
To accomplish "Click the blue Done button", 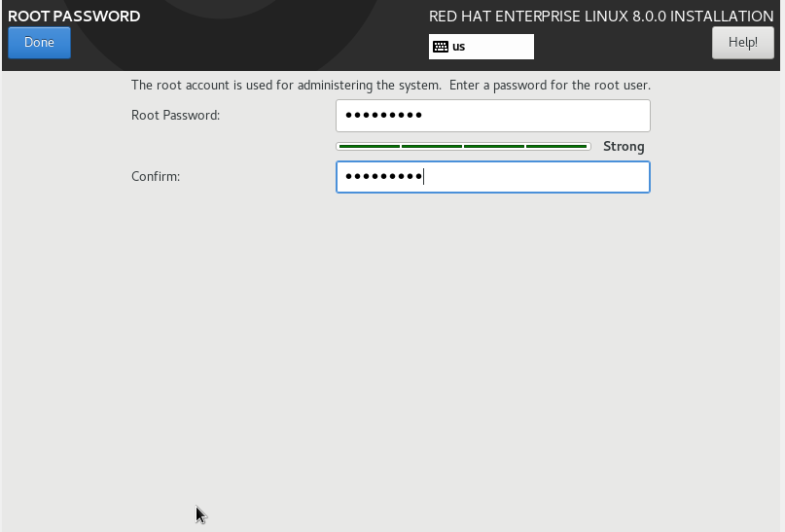I will [39, 43].
